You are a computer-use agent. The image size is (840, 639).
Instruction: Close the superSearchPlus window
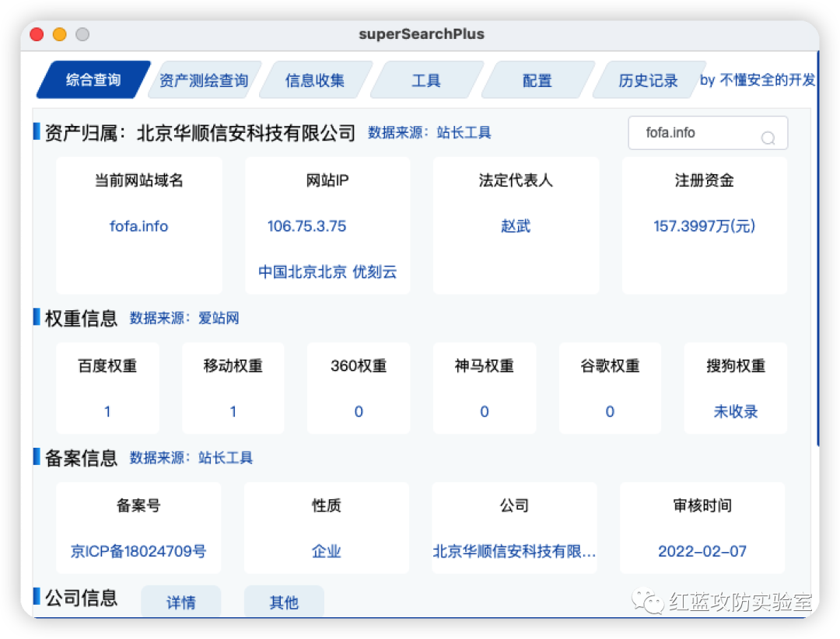37,34
